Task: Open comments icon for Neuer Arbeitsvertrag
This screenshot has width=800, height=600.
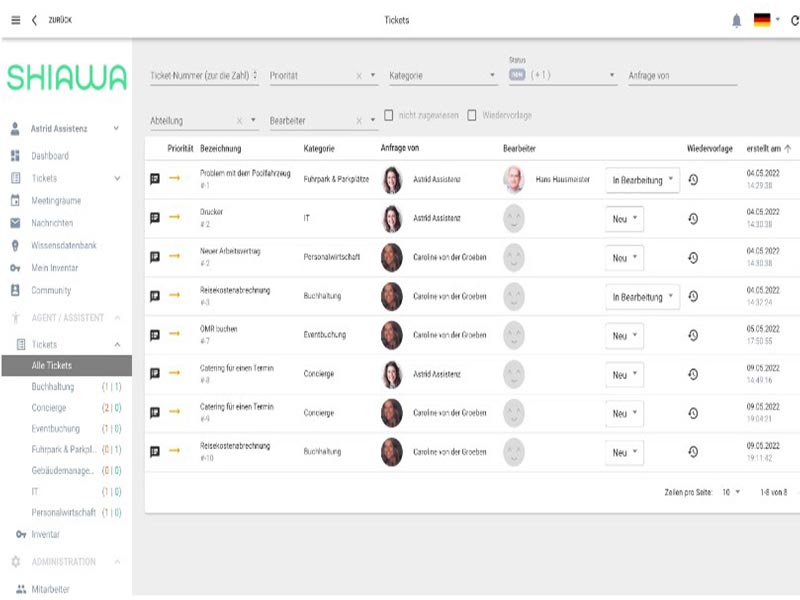Action: tap(155, 257)
